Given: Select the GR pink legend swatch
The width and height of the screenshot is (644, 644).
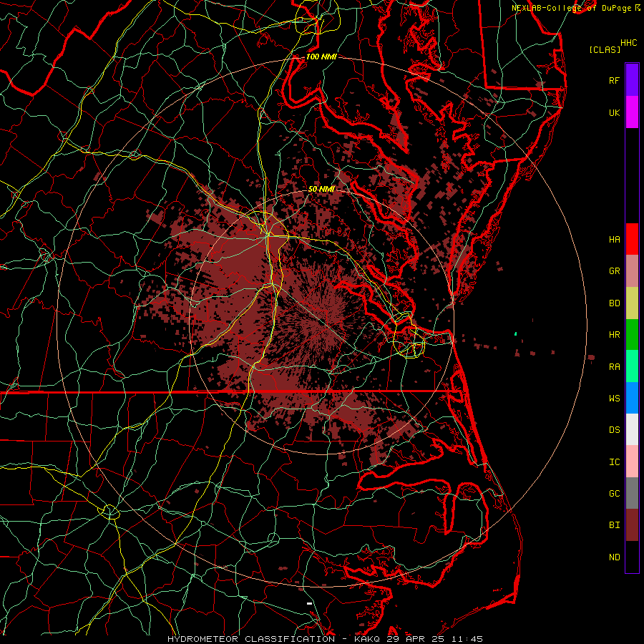Looking at the screenshot, I should [x=632, y=271].
